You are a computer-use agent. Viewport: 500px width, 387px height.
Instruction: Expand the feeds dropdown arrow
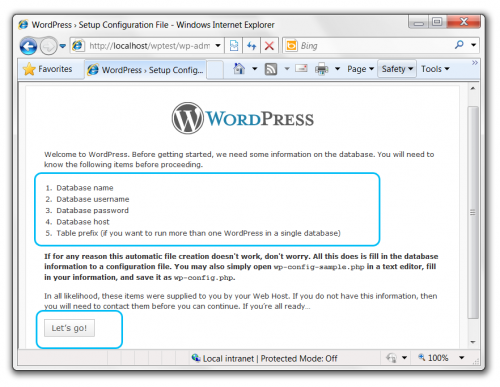click(287, 69)
